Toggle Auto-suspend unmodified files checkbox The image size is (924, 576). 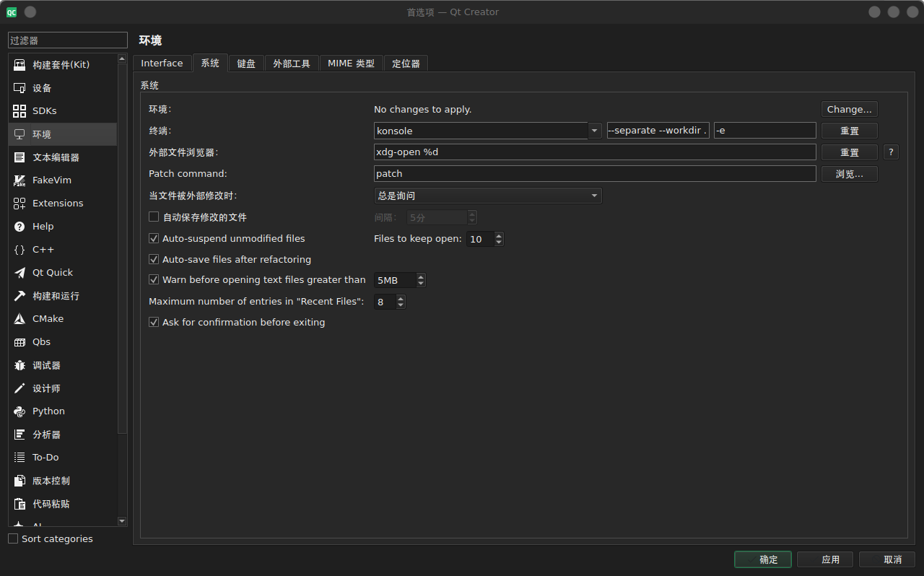154,238
